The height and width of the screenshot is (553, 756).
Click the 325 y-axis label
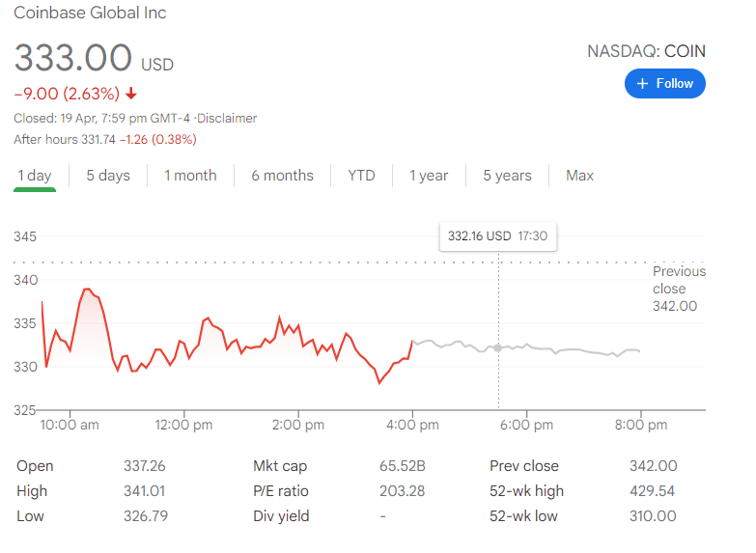tap(24, 410)
